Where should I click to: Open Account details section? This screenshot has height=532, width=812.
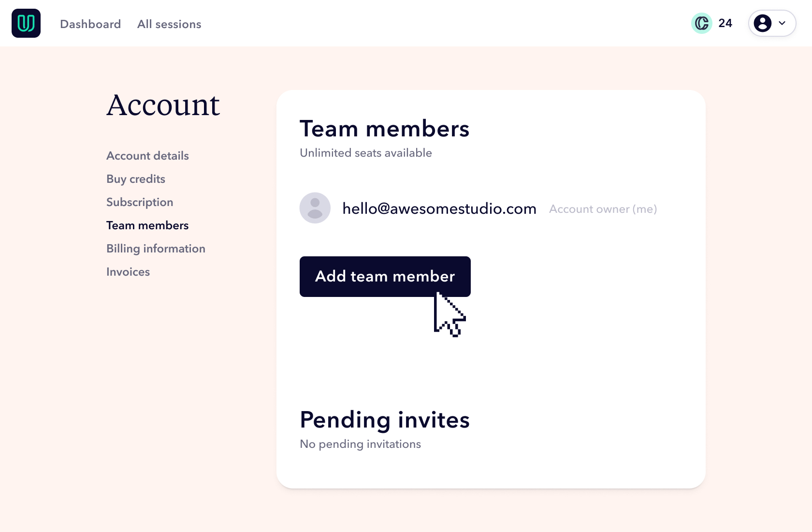[147, 156]
